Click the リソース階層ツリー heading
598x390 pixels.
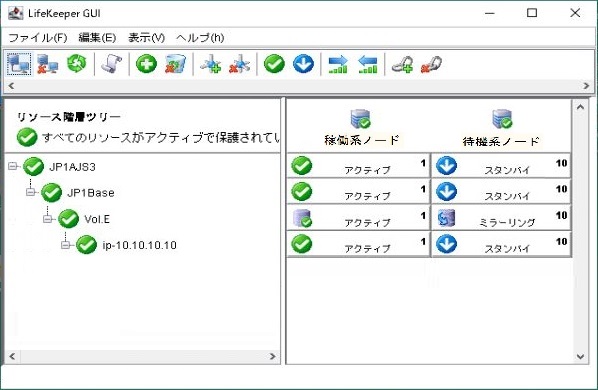[69, 117]
